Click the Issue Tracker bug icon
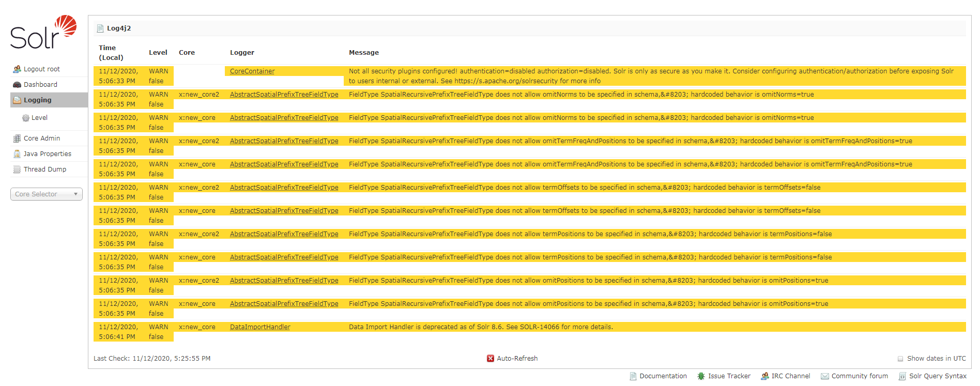This screenshot has width=980, height=386. 701,376
